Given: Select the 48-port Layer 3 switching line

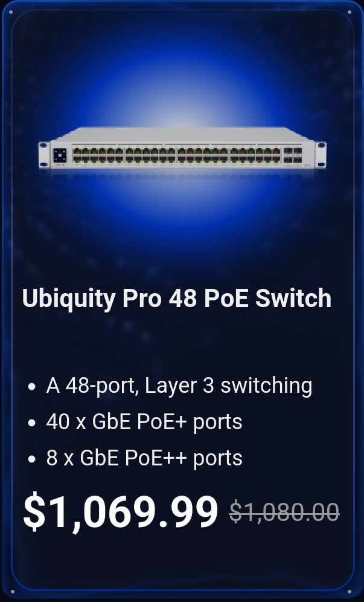Looking at the screenshot, I should coord(179,386).
